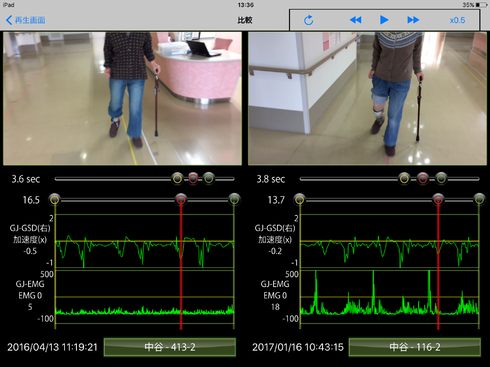This screenshot has height=367, width=490.
Task: Click green end handle on right 13.7 timeline
Action: pos(479,199)
